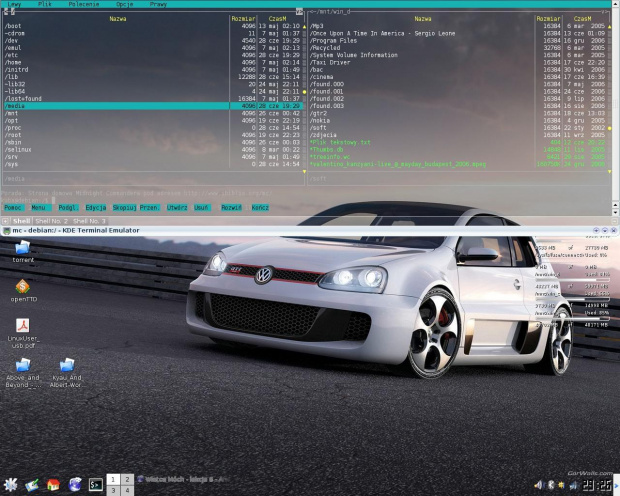The image size is (620, 496).
Task: Click the Edycja function key button
Action: (96, 208)
